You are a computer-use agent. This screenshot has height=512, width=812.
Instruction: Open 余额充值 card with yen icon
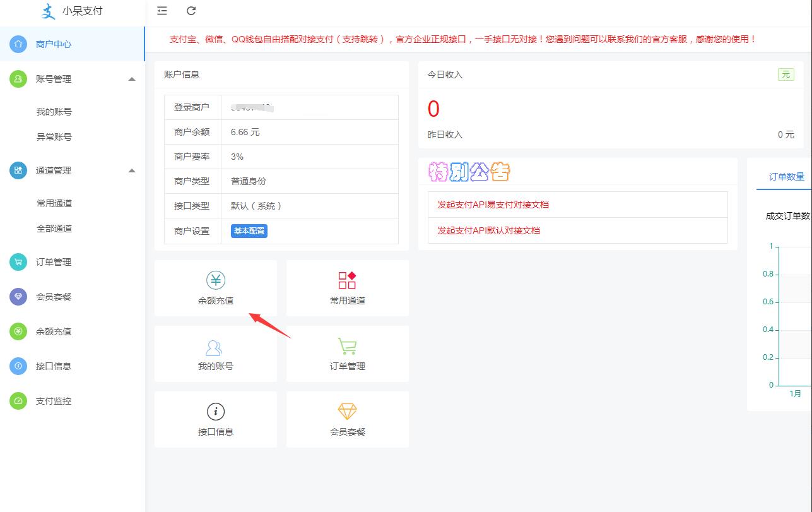216,288
